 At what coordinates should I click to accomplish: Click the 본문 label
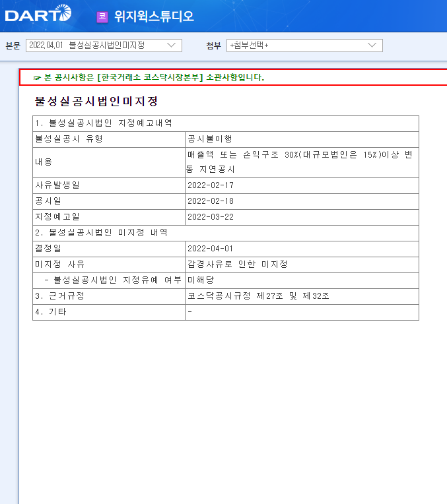[13, 46]
